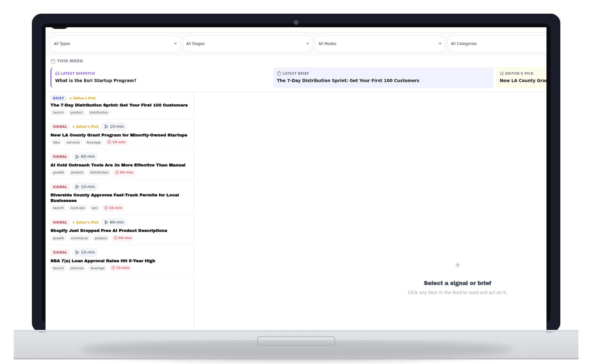Click the services tag on LA County Grant

click(73, 142)
